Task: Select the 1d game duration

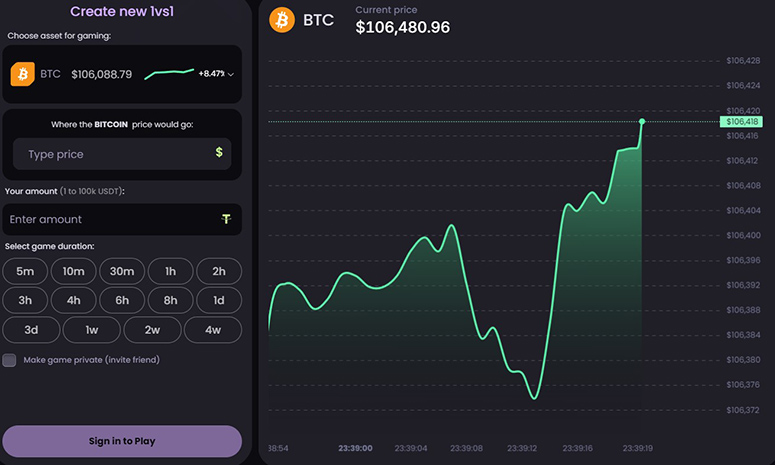Action: point(218,300)
